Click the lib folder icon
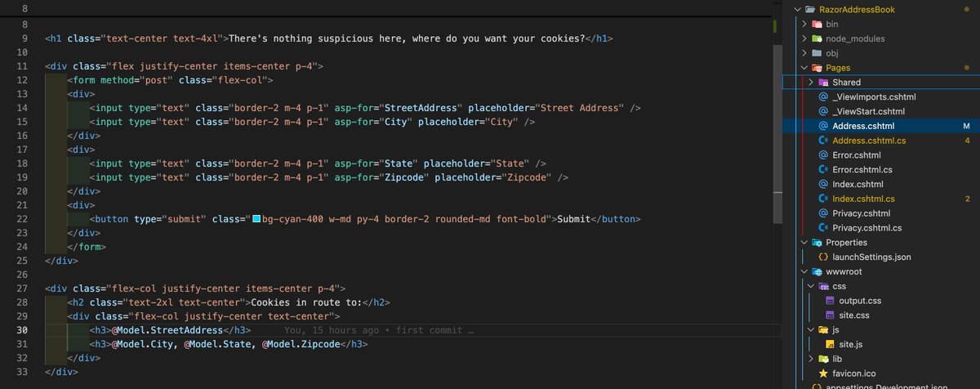The height and width of the screenshot is (389, 980). coord(824,359)
